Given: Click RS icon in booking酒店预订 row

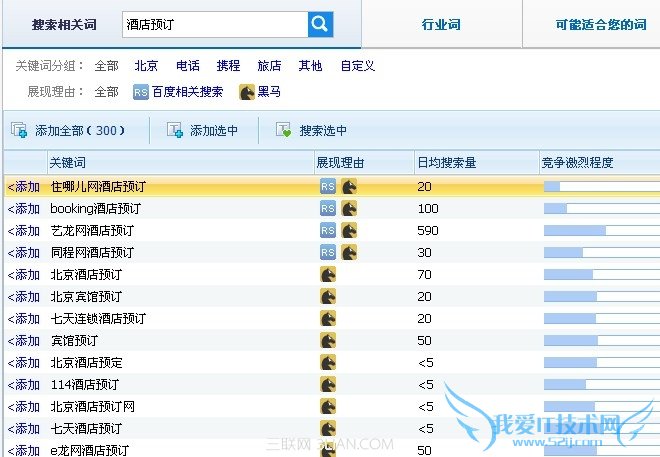Looking at the screenshot, I should pos(328,208).
